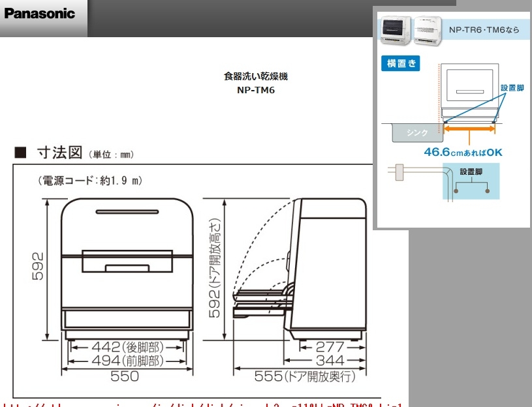Click the black square bullet before 寸法図
This screenshot has height=407, width=532.
click(x=20, y=153)
